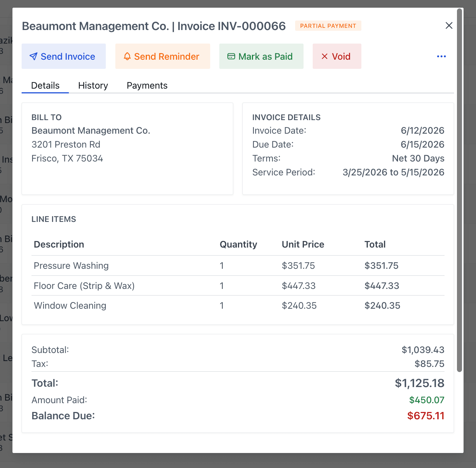
Task: Switch to the Payments tab
Action: tap(147, 85)
